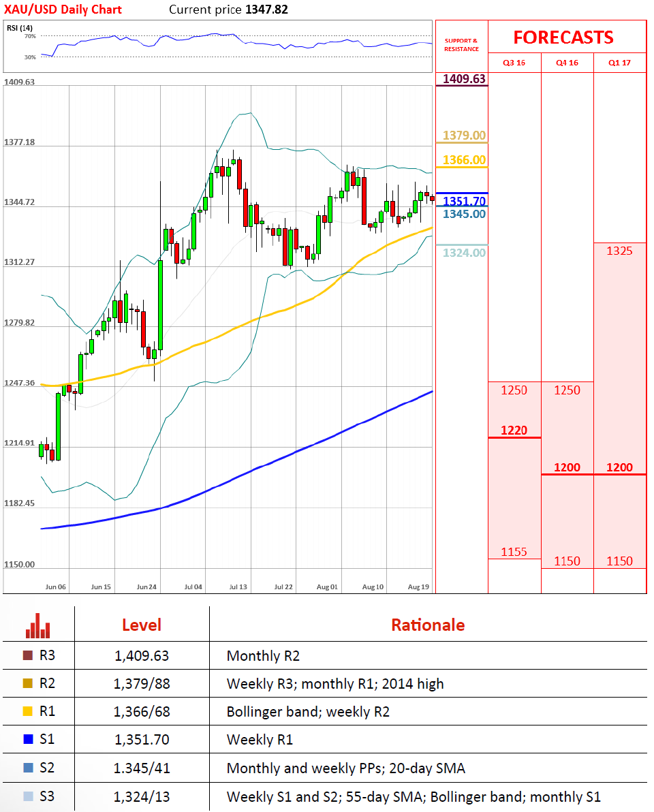Click the Level column header
654x812 pixels.
point(142,625)
